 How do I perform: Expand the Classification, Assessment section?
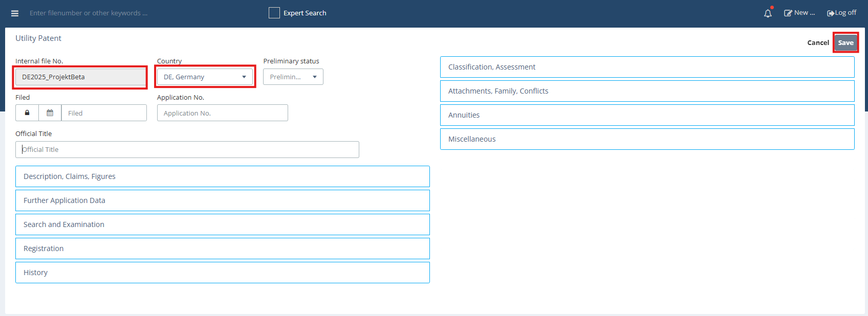(x=647, y=67)
